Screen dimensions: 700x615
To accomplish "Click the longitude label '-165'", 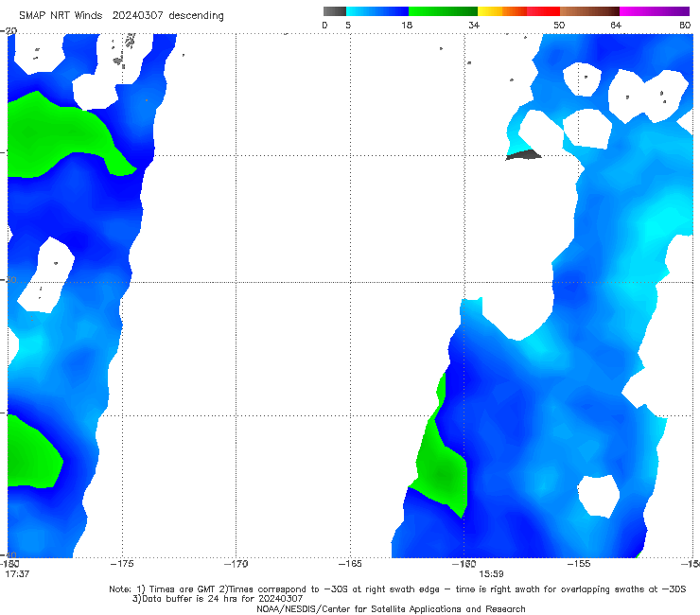I will point(350,564).
